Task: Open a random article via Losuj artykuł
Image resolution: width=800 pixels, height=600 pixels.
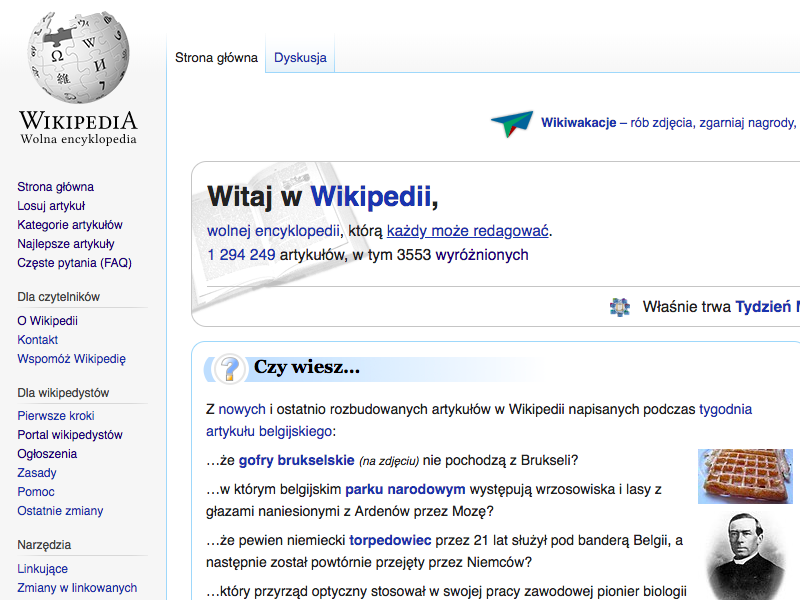Action: (51, 206)
